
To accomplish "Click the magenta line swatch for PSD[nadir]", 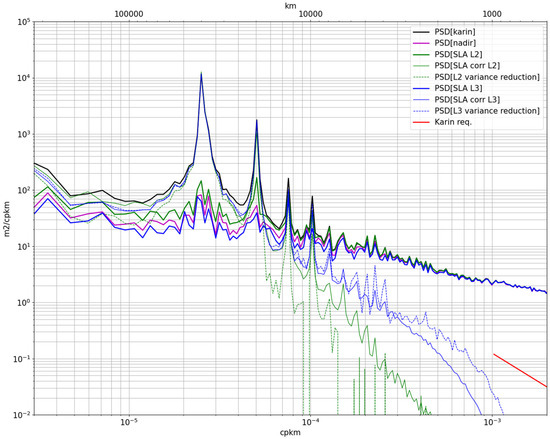I will (x=421, y=43).
